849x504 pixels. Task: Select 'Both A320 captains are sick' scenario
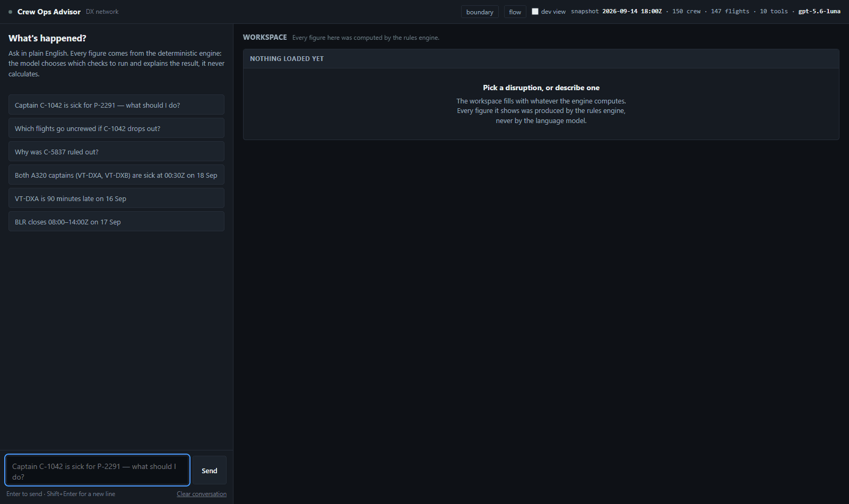(x=116, y=175)
